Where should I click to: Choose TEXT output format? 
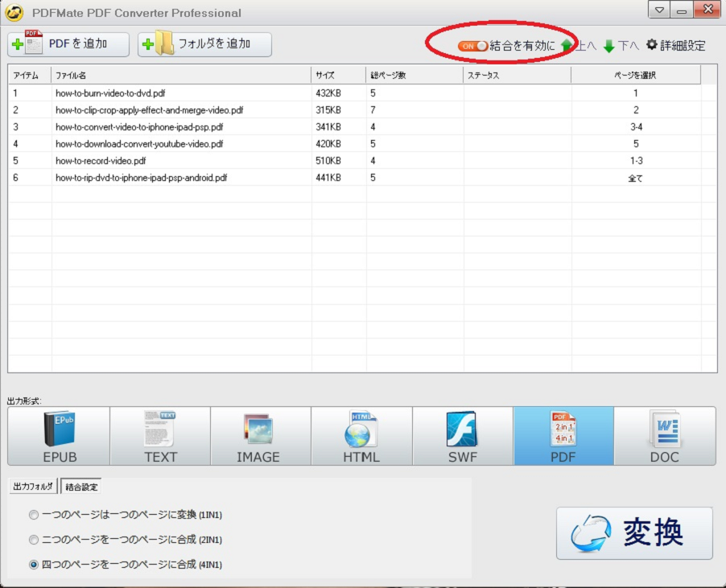pos(160,436)
